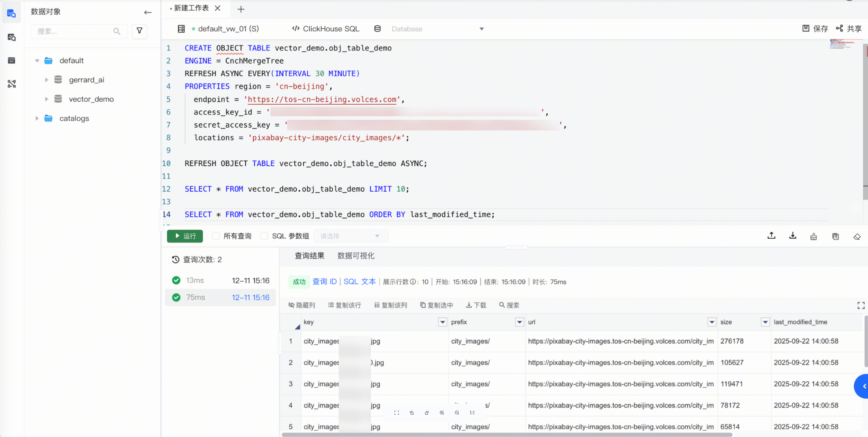Collapse the default folder tree node

tap(37, 61)
